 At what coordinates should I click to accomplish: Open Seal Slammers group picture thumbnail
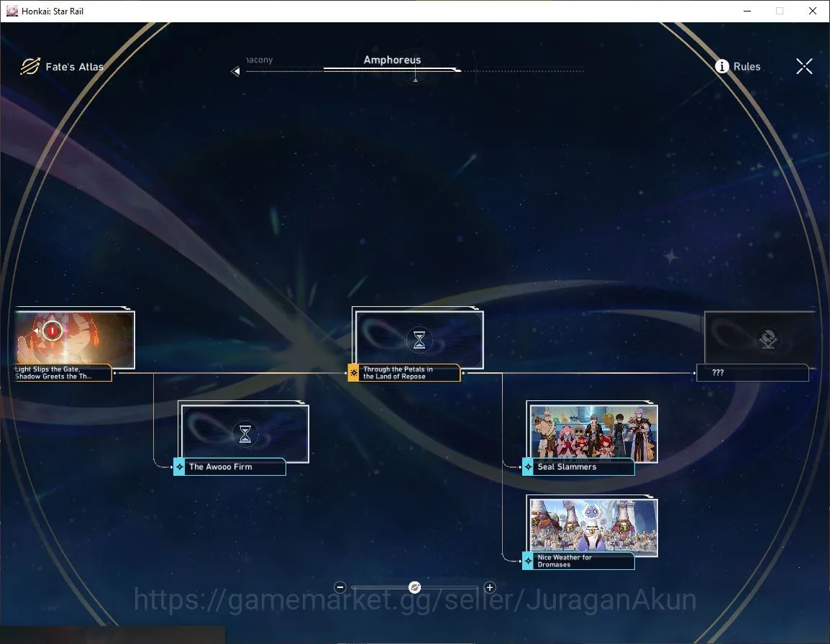point(593,433)
